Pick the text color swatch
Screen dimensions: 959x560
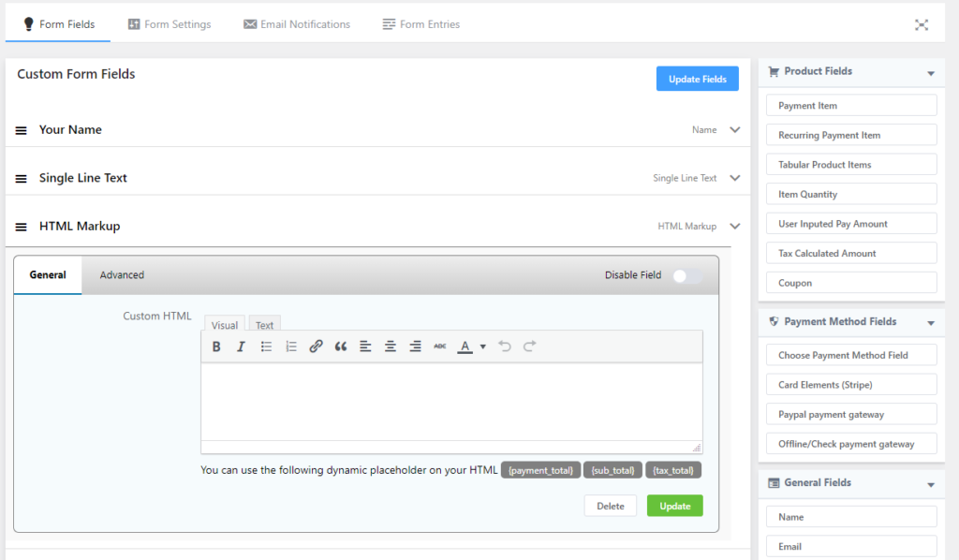(x=465, y=346)
